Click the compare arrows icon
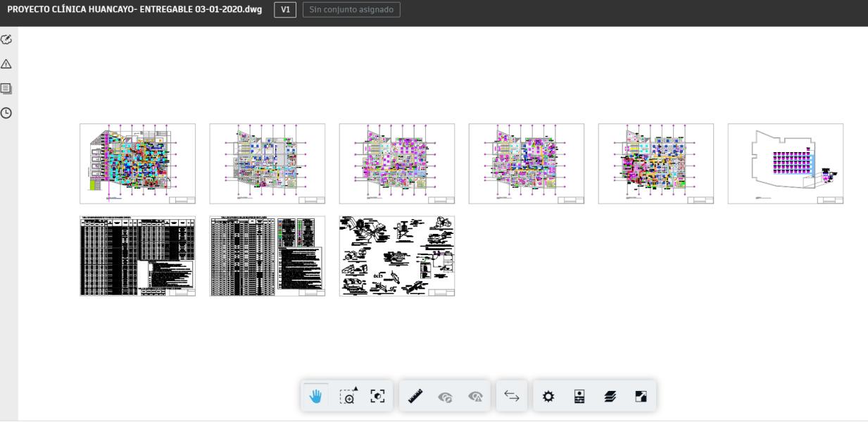 [512, 397]
